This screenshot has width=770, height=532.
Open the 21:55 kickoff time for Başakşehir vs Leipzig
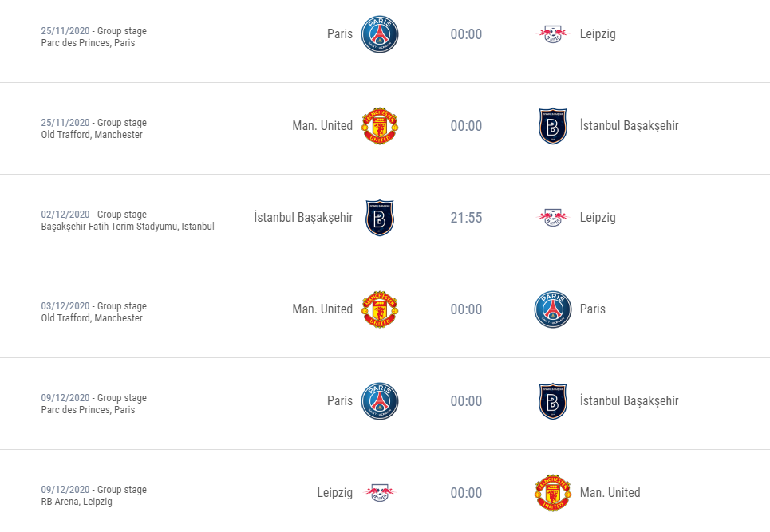pyautogui.click(x=466, y=218)
